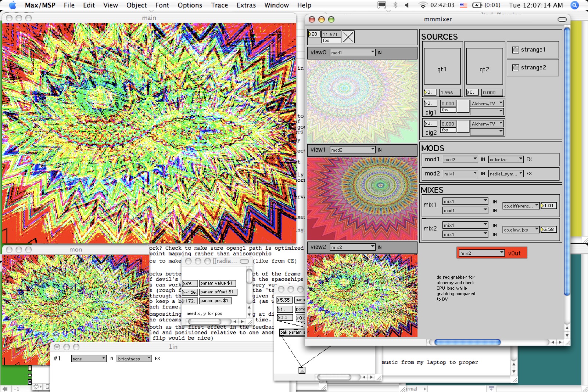Click the qt1 source panel

(x=442, y=67)
